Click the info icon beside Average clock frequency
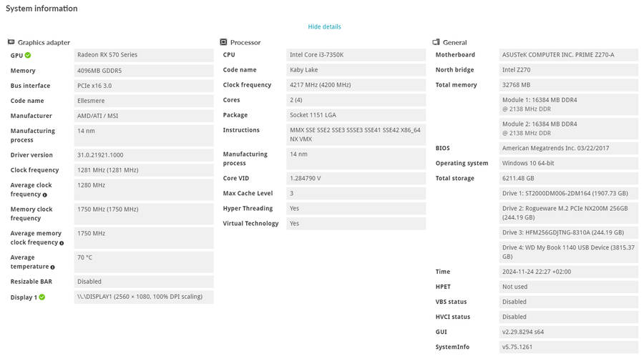Image resolution: width=644 pixels, height=356 pixels. (45, 194)
